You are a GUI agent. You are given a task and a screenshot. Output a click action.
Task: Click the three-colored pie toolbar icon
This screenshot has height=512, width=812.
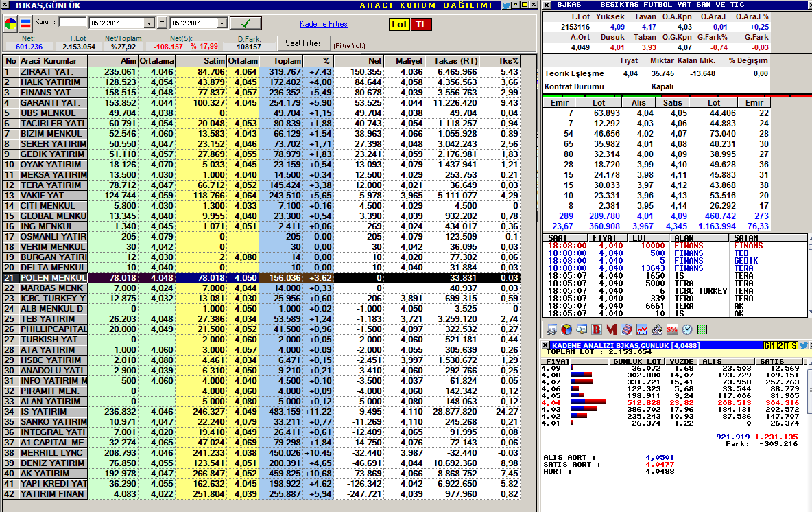point(566,329)
